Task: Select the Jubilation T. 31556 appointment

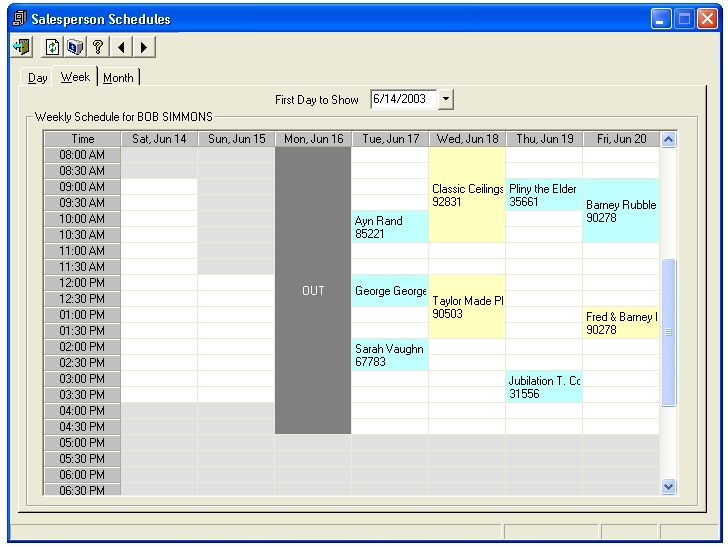Action: coord(544,387)
